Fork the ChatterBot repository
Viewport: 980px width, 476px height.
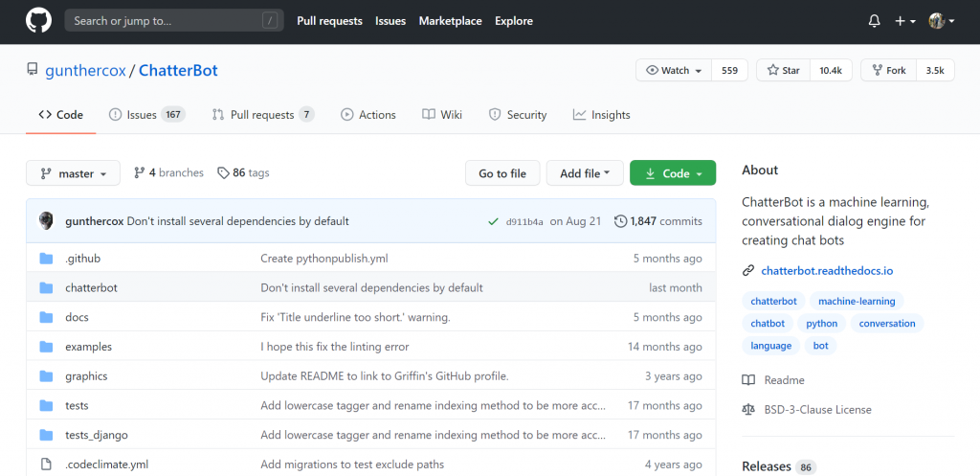[x=887, y=71]
